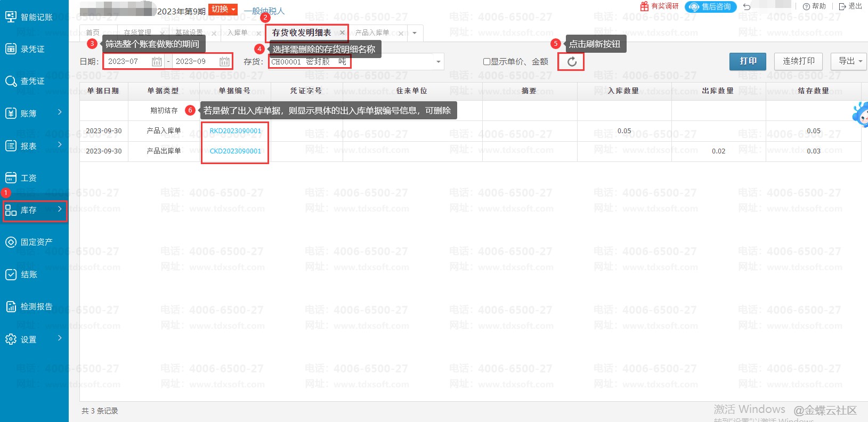Click the refresh icon beside 显示单价、金额
This screenshot has height=422, width=868.
571,62
